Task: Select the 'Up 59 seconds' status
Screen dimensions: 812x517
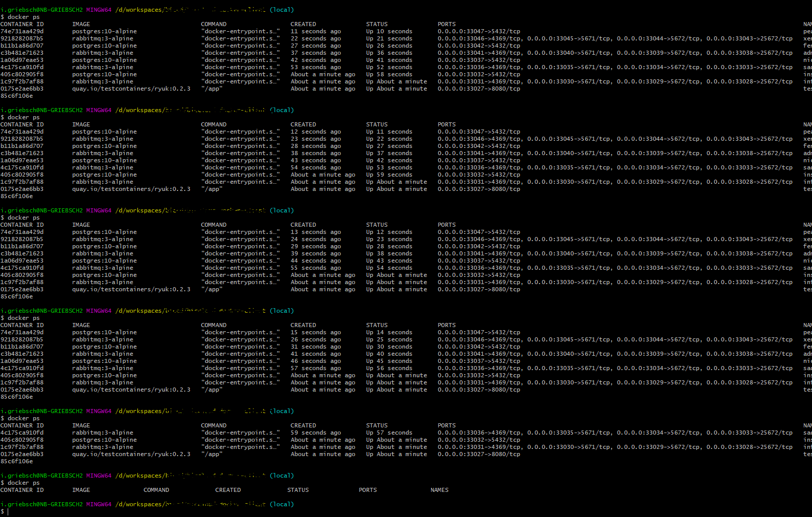Action: point(389,175)
